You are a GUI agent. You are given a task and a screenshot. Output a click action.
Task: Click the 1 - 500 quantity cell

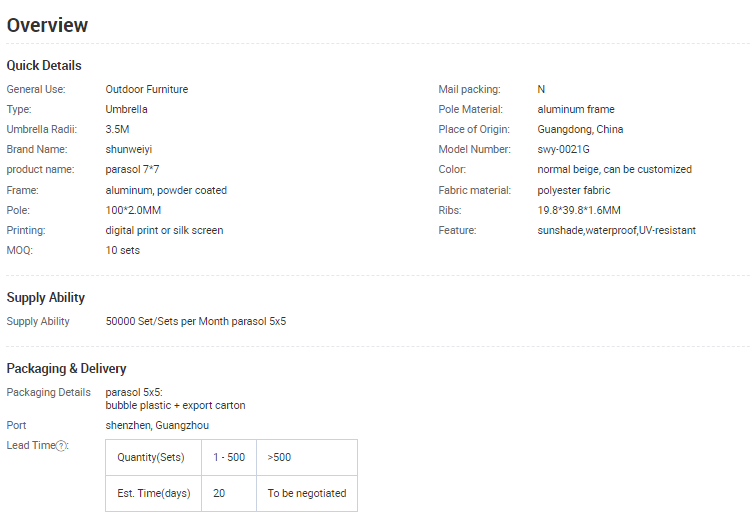click(x=228, y=457)
